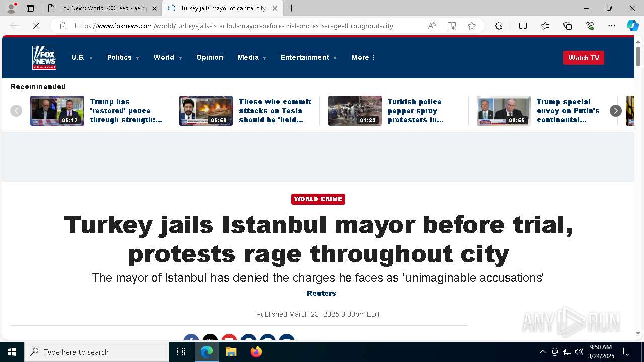
Task: Open File Explorer from taskbar
Action: pos(231,352)
